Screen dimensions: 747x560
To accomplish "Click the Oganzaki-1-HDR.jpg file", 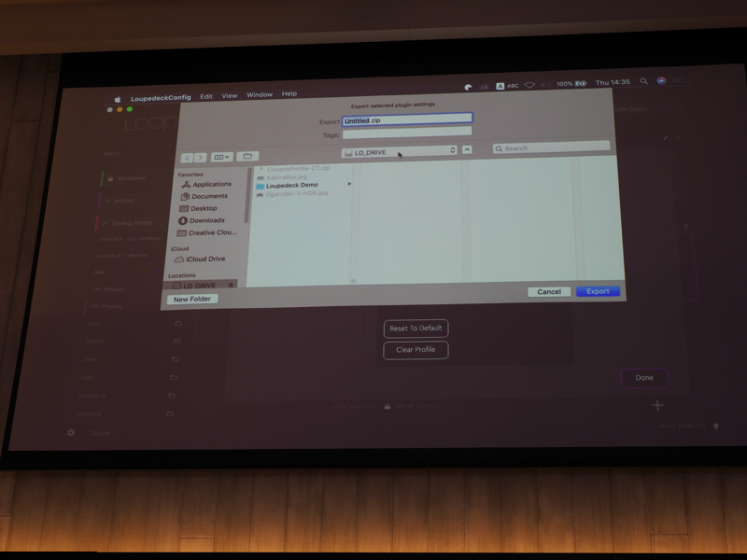I will click(x=296, y=194).
